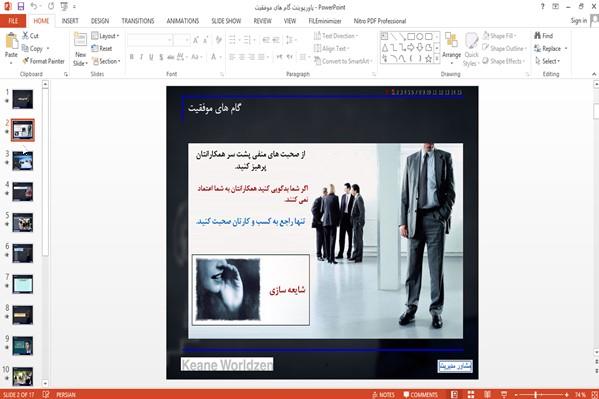
Task: Open the Arrange menu
Action: click(452, 48)
